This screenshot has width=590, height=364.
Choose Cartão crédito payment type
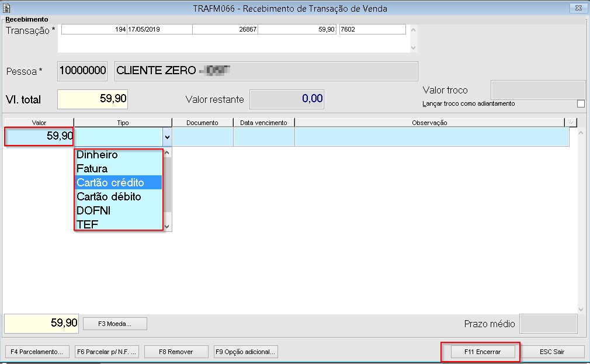coord(119,182)
